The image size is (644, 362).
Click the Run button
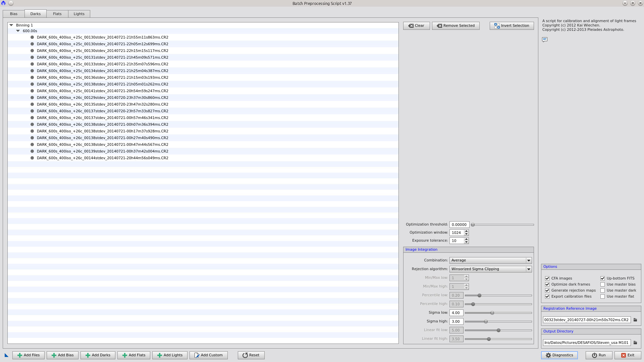(x=599, y=355)
